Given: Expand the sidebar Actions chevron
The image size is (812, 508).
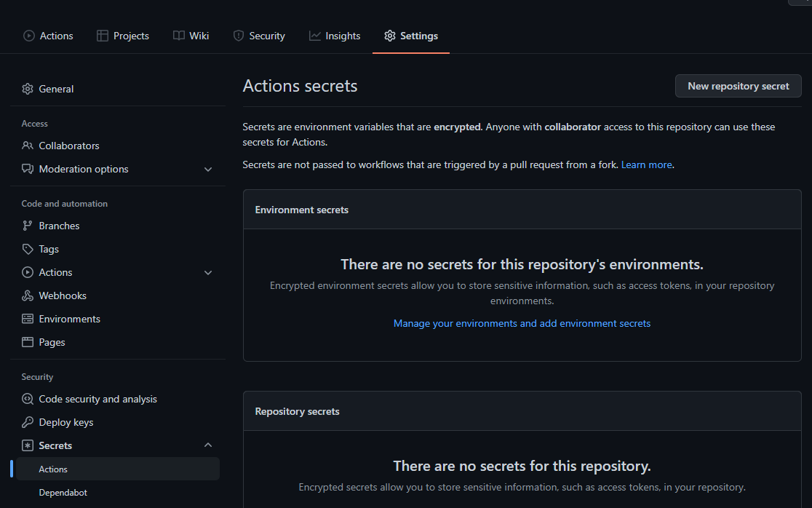Looking at the screenshot, I should tap(208, 273).
